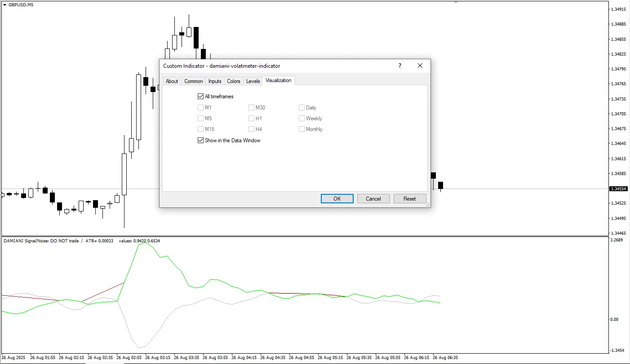The image size is (630, 364).
Task: Click the Cancel button
Action: [x=373, y=199]
